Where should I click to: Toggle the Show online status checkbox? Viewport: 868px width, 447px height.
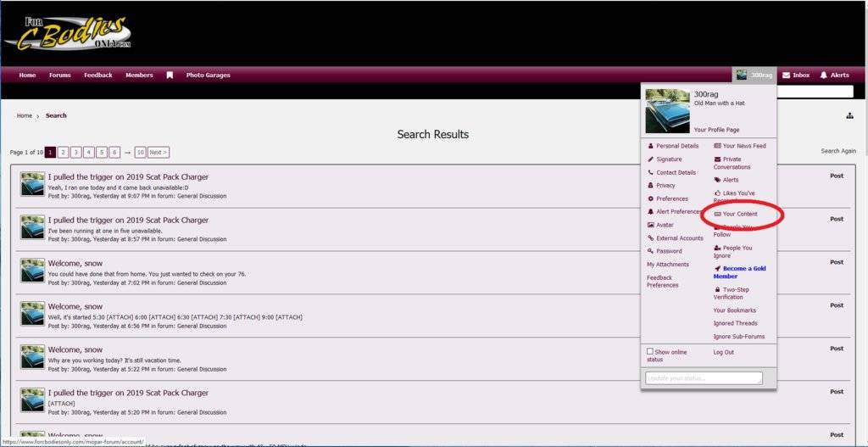pos(650,352)
